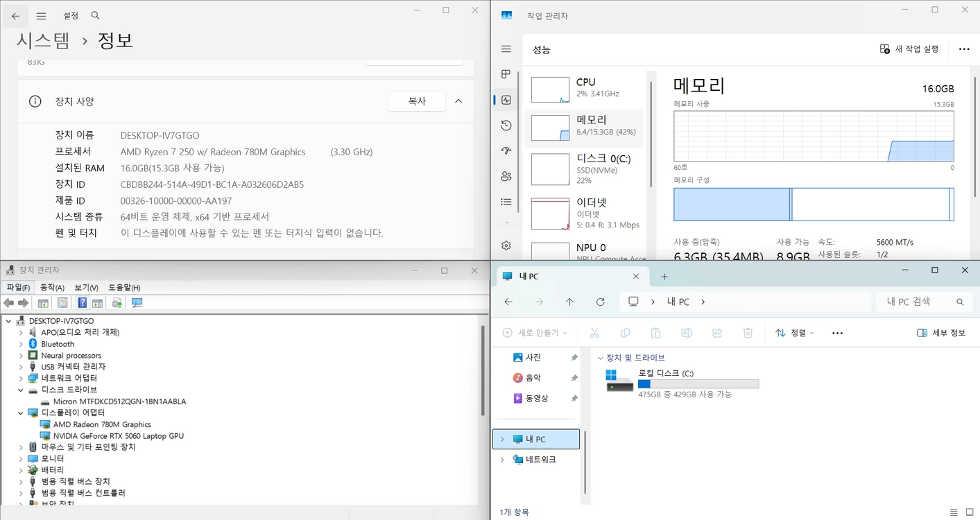
Task: Open the 파일(F) menu in Device Manager
Action: tap(18, 288)
